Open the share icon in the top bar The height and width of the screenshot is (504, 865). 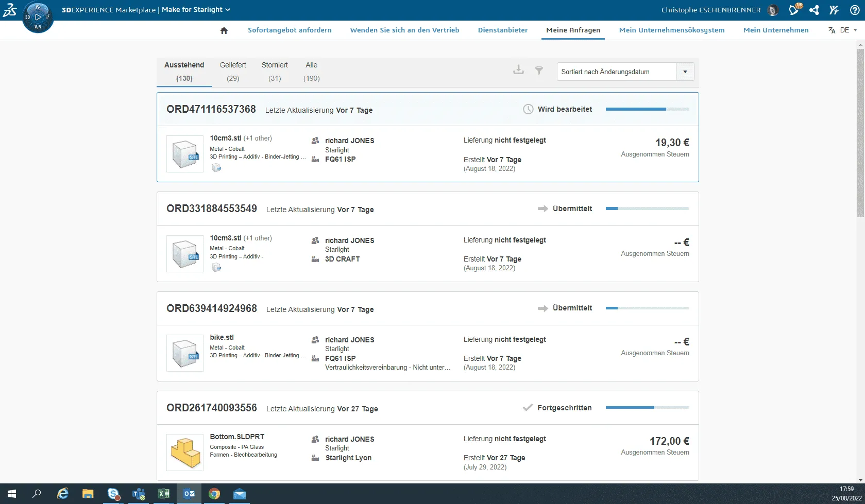[x=814, y=10]
